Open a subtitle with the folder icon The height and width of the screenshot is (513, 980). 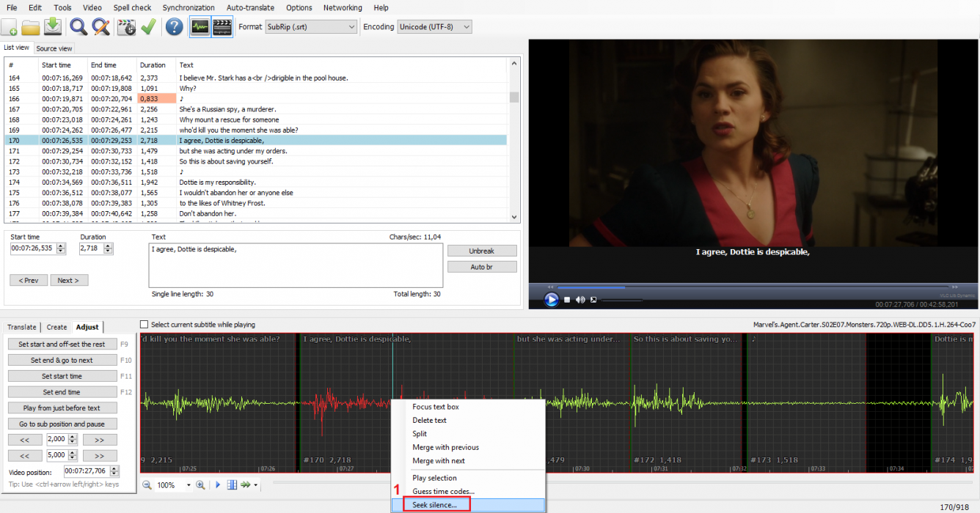pos(31,27)
